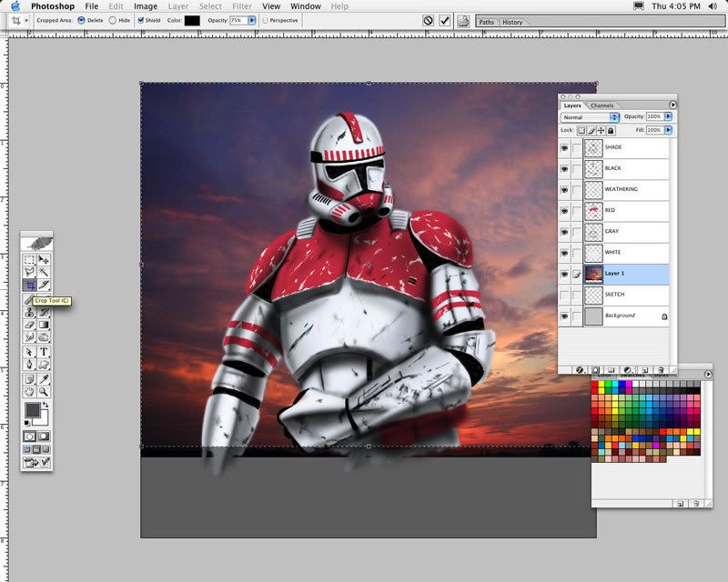The width and height of the screenshot is (728, 582).
Task: Open the shield Opacity arrow in options bar
Action: [252, 20]
